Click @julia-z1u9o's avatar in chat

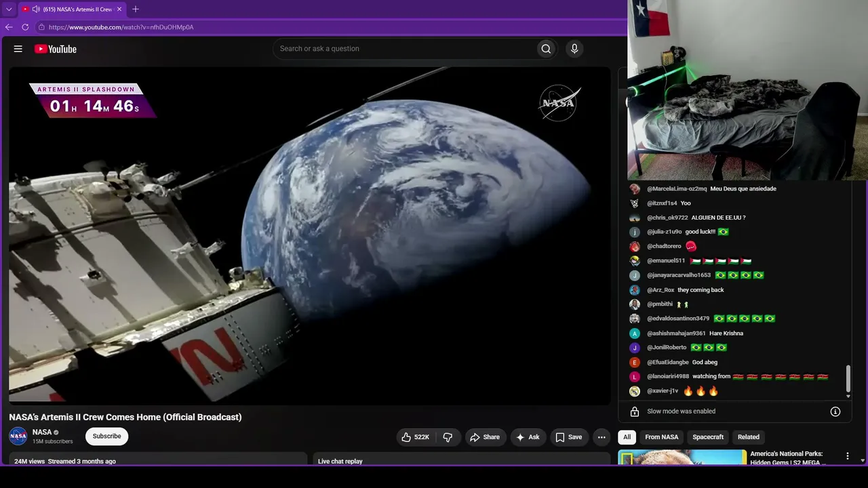(635, 232)
